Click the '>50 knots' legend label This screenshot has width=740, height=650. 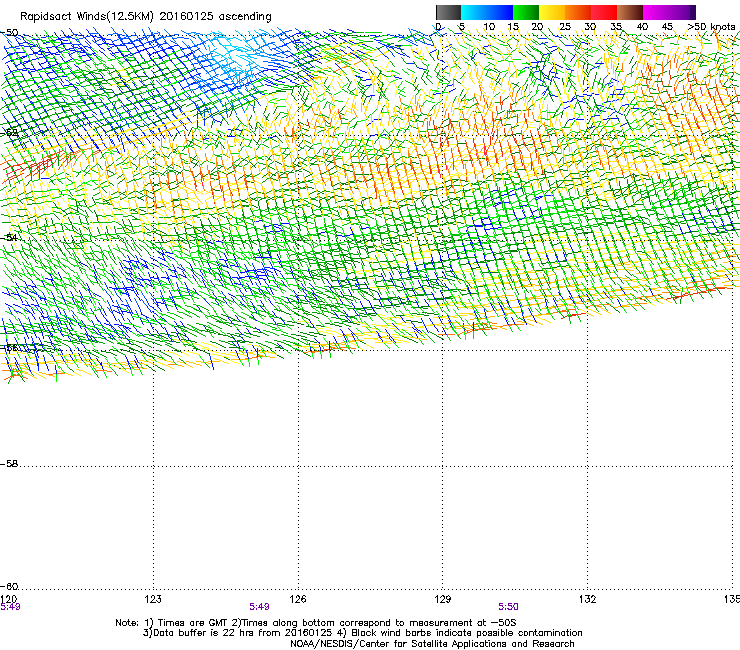tap(712, 27)
